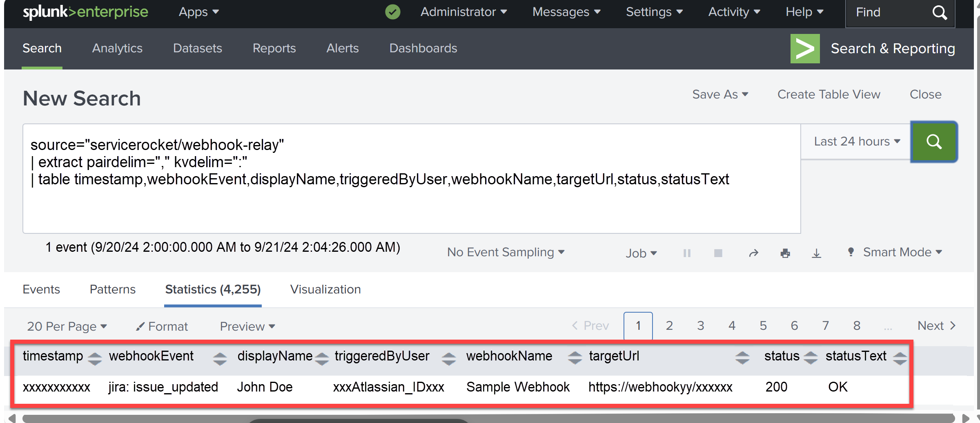This screenshot has height=423, width=980.
Task: Go to Datasets in navigation bar
Action: (198, 48)
